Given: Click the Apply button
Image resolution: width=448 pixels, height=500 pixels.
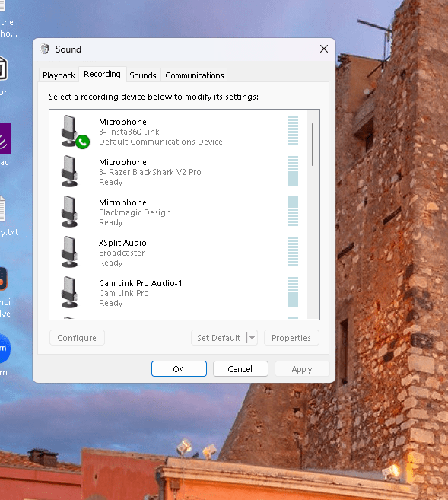Looking at the screenshot, I should (x=302, y=369).
